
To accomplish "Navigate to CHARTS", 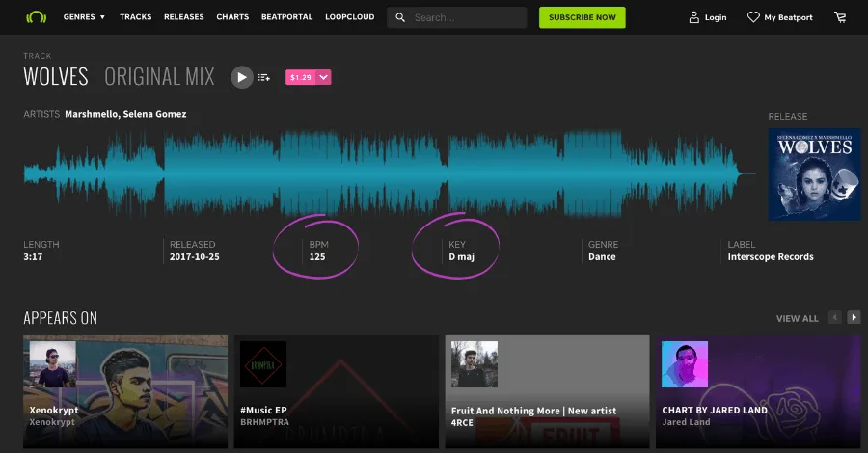I will (232, 17).
